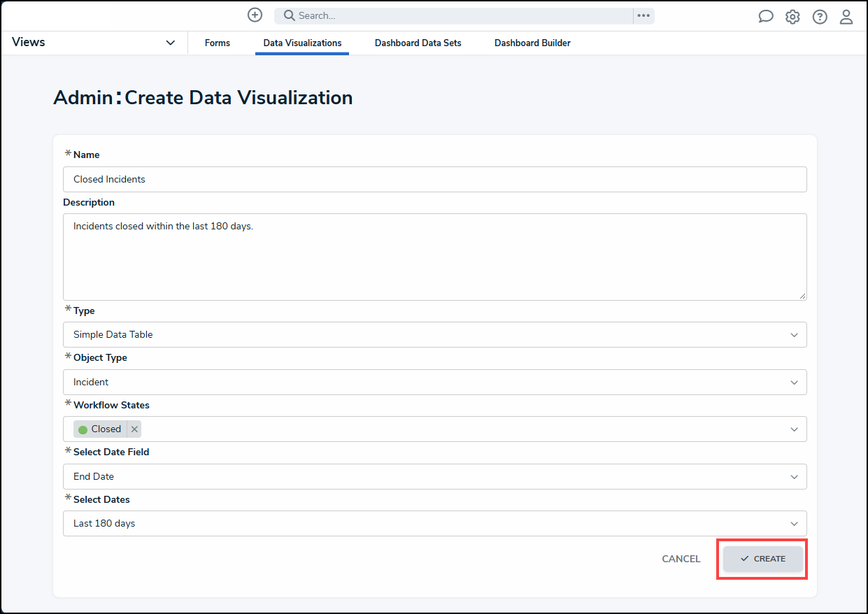Image resolution: width=868 pixels, height=614 pixels.
Task: Open the user profile icon
Action: point(846,17)
